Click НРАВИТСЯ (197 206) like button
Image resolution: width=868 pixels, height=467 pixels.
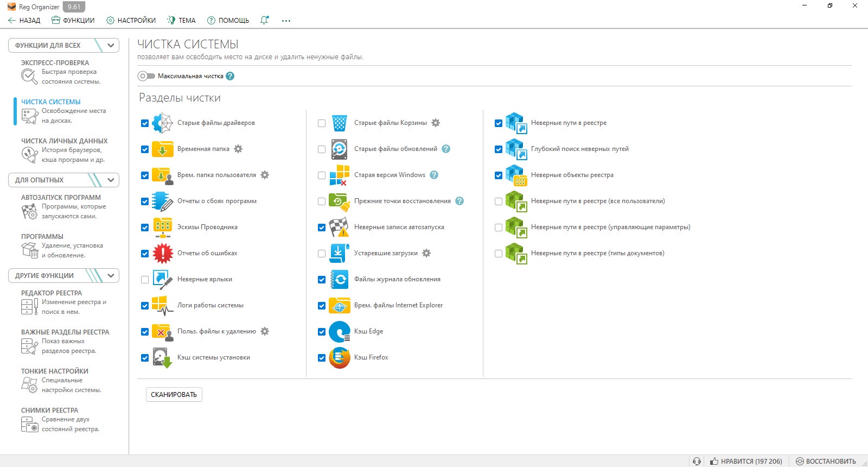(x=746, y=461)
